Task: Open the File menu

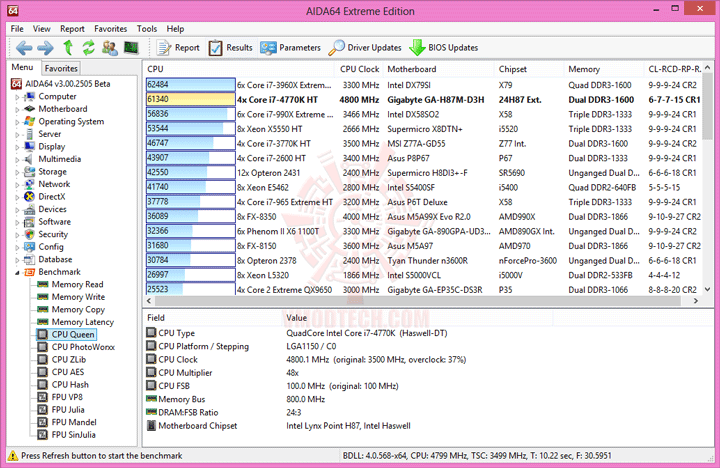Action: coord(17,28)
